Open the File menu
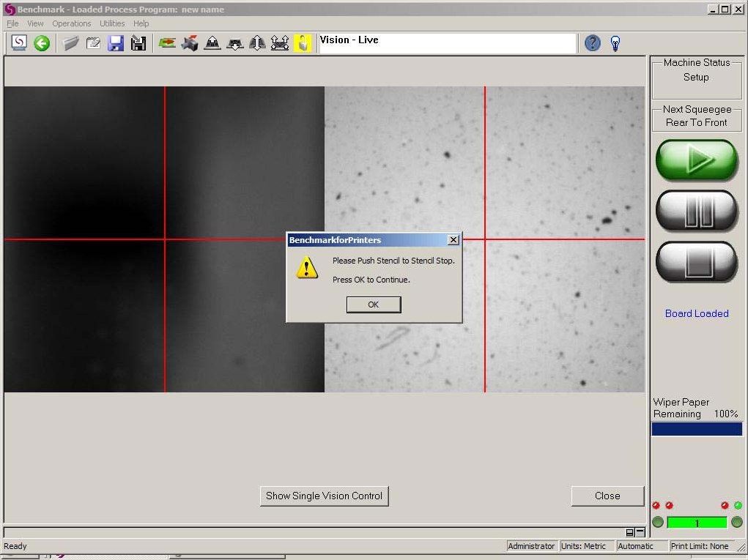Viewport: 748px width, 560px height. click(x=12, y=23)
